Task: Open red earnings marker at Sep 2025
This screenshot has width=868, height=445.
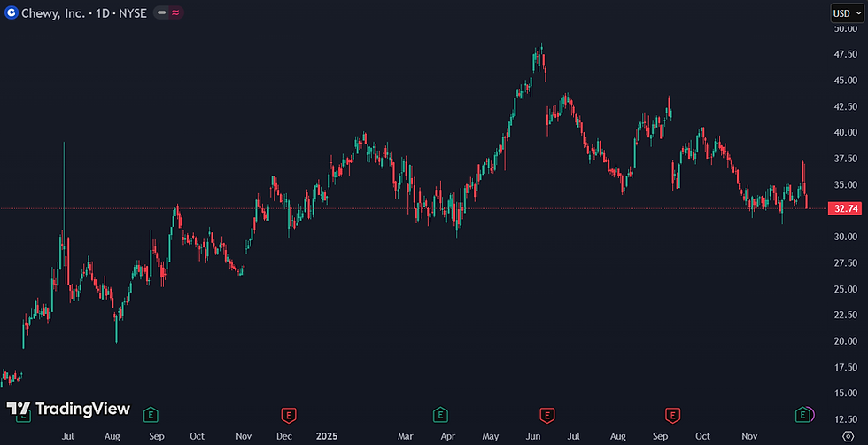Action: click(x=672, y=415)
